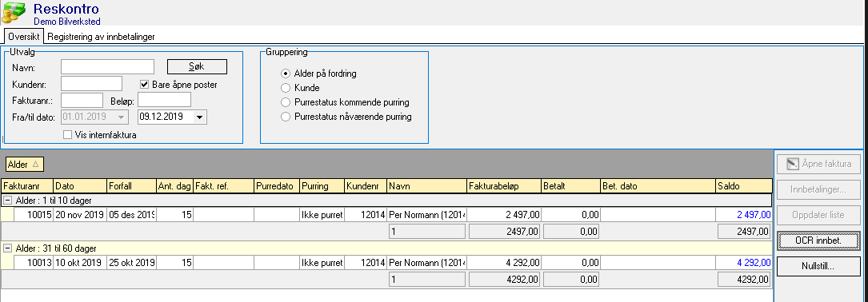Toggle the Bare åpne poster checkbox
868x302 pixels.
click(145, 85)
